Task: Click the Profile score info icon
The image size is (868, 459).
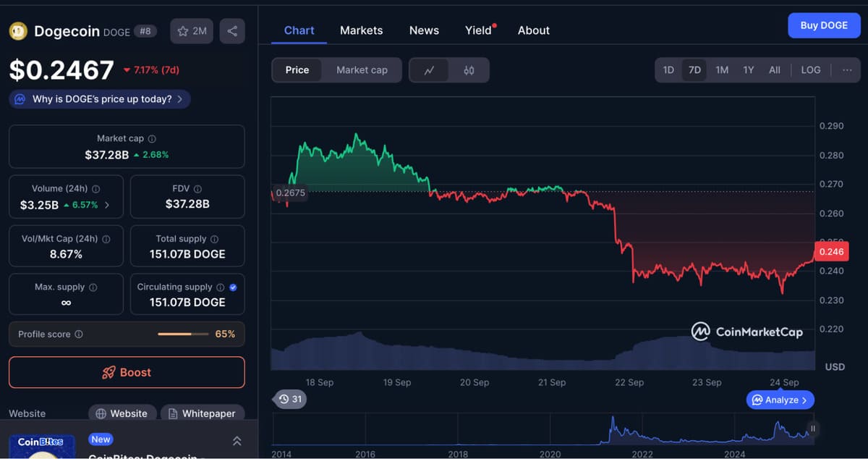Action: click(79, 334)
